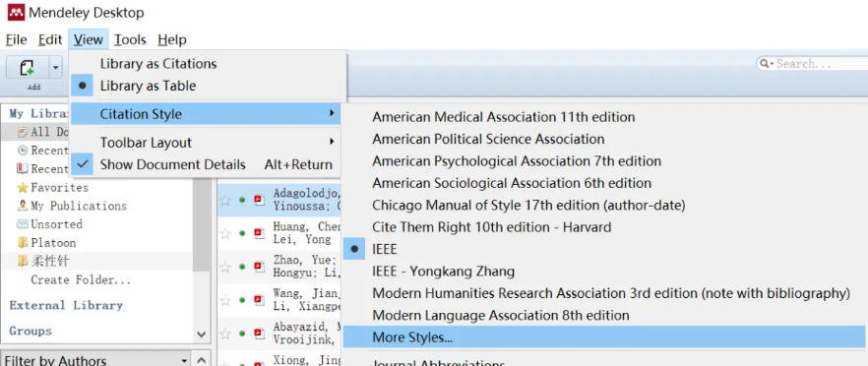Open the Favorites star folder
This screenshot has height=366, width=868.
tap(23, 188)
